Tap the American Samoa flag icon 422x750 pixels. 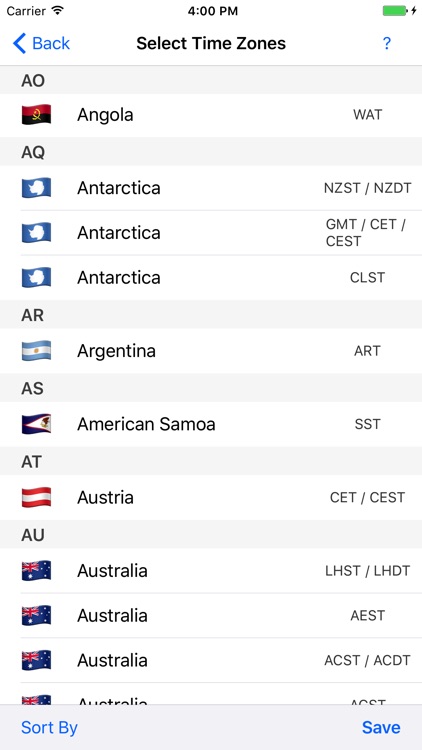36,424
